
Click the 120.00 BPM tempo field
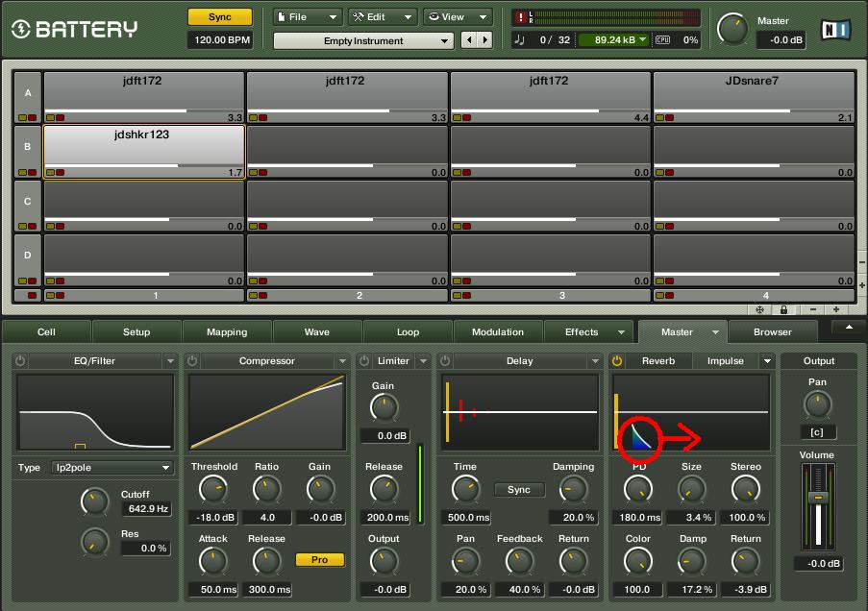pyautogui.click(x=221, y=39)
